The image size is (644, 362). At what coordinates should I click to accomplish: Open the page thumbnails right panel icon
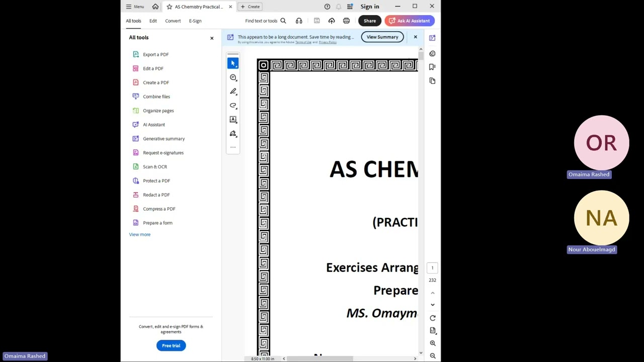(x=432, y=81)
